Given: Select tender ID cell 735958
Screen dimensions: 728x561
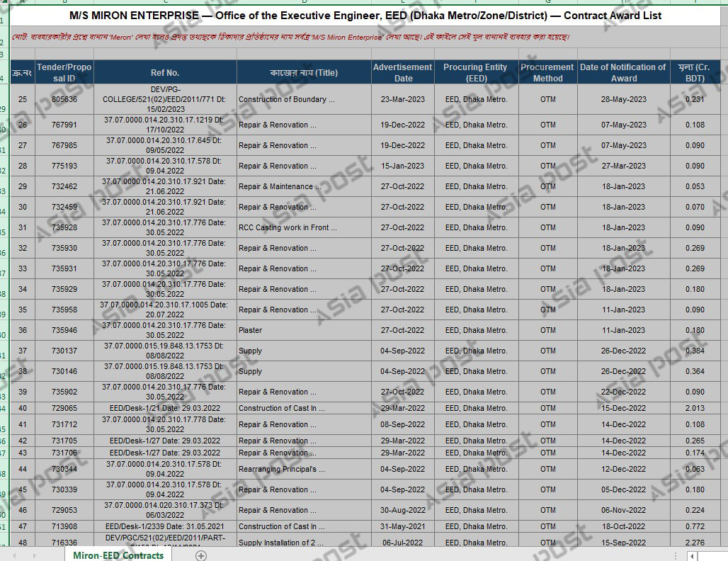Looking at the screenshot, I should (x=64, y=310).
